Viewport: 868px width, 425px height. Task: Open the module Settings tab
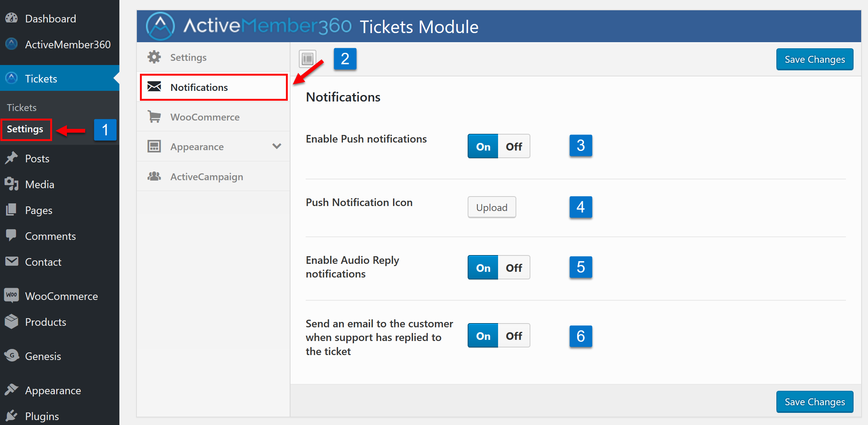213,57
